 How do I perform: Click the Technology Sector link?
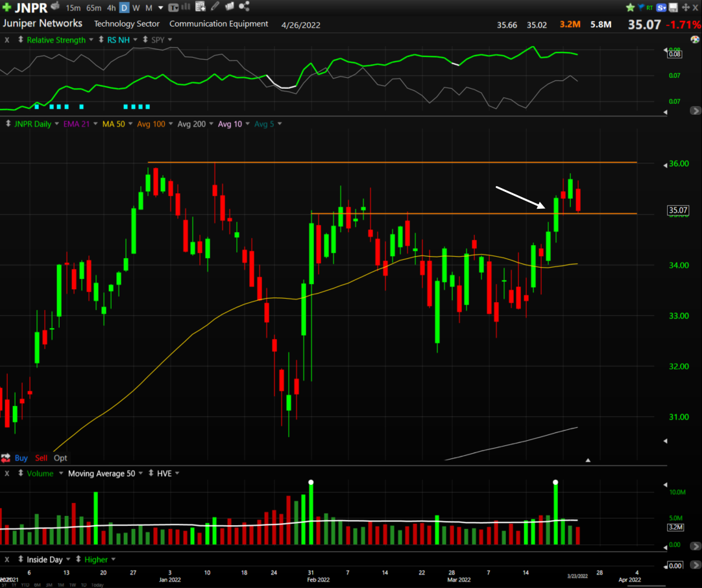(127, 24)
